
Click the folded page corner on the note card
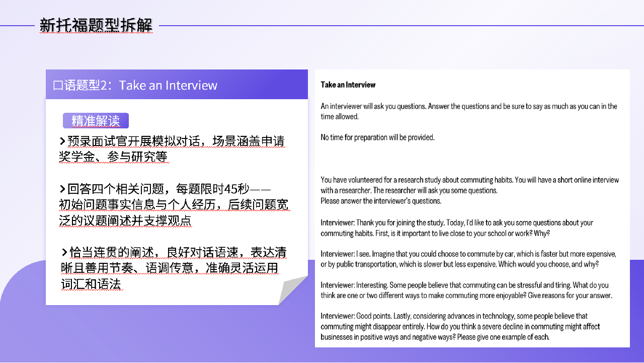(x=293, y=291)
